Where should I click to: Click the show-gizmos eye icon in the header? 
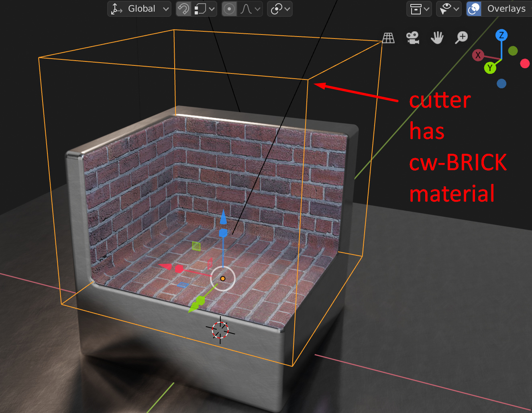(446, 8)
